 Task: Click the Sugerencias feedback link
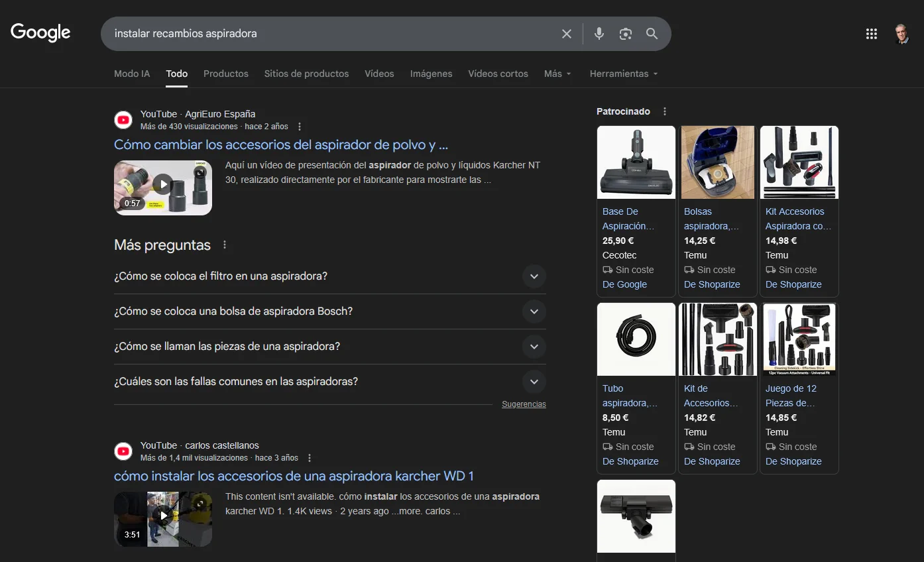click(524, 404)
